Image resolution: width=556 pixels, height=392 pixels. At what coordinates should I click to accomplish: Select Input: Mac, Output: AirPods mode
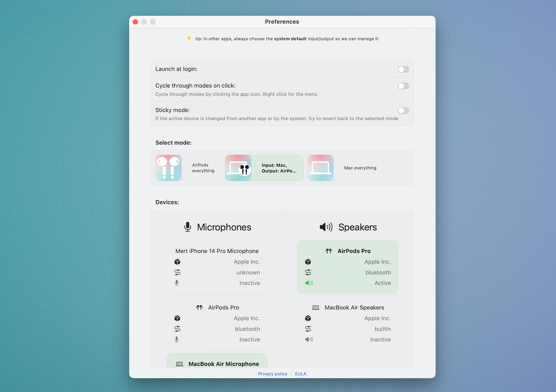[264, 168]
